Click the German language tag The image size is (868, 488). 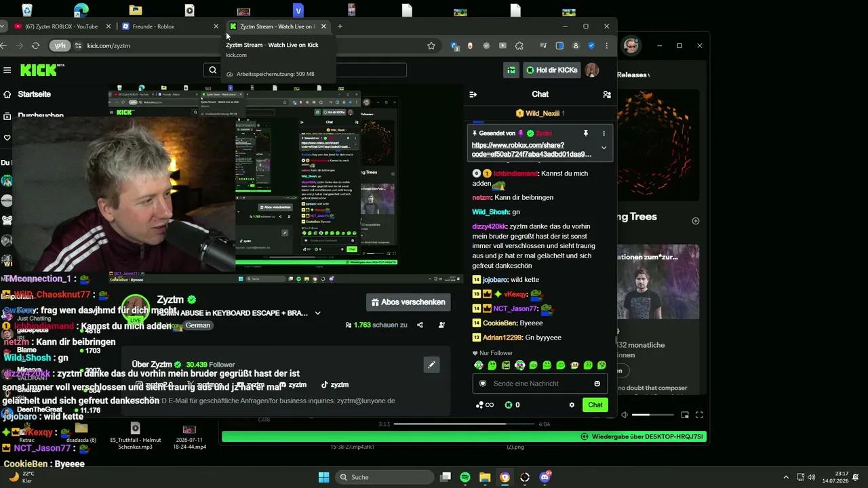pyautogui.click(x=198, y=325)
